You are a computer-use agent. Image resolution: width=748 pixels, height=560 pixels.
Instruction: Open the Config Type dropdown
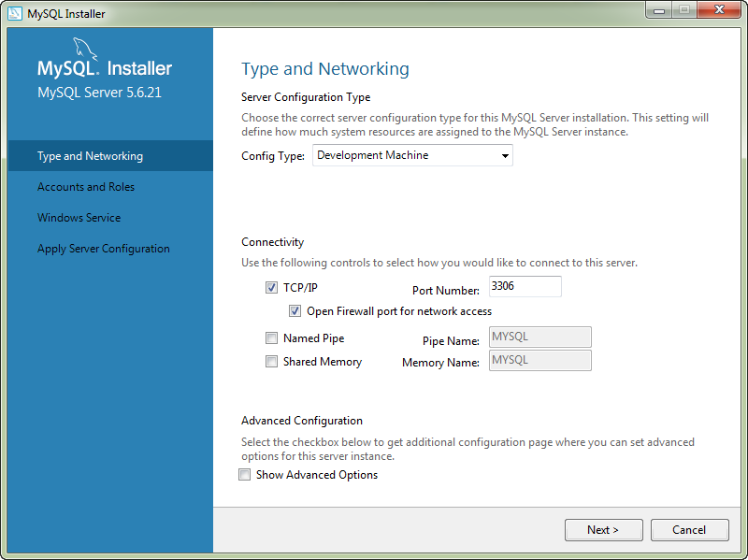(412, 155)
